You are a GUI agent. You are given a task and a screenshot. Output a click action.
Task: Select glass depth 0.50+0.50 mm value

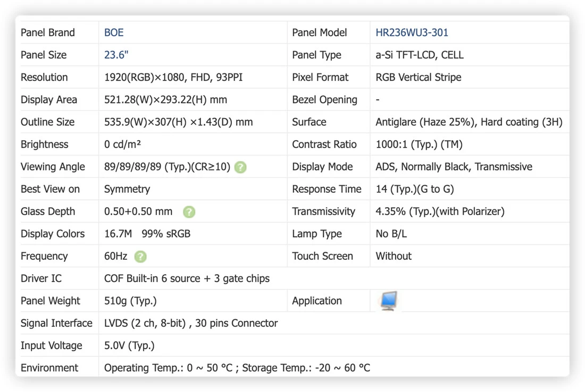138,211
